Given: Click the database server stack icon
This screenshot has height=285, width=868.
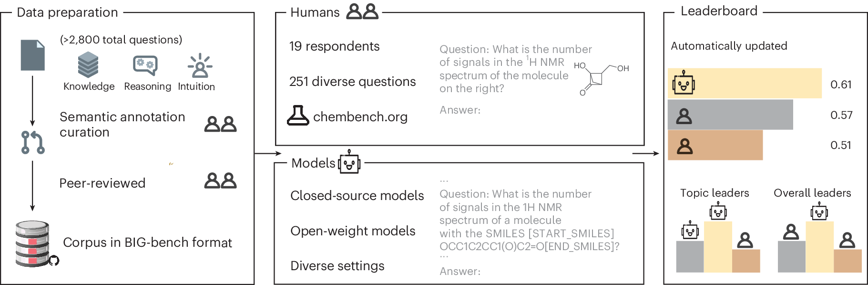Looking at the screenshot, I should (x=32, y=243).
